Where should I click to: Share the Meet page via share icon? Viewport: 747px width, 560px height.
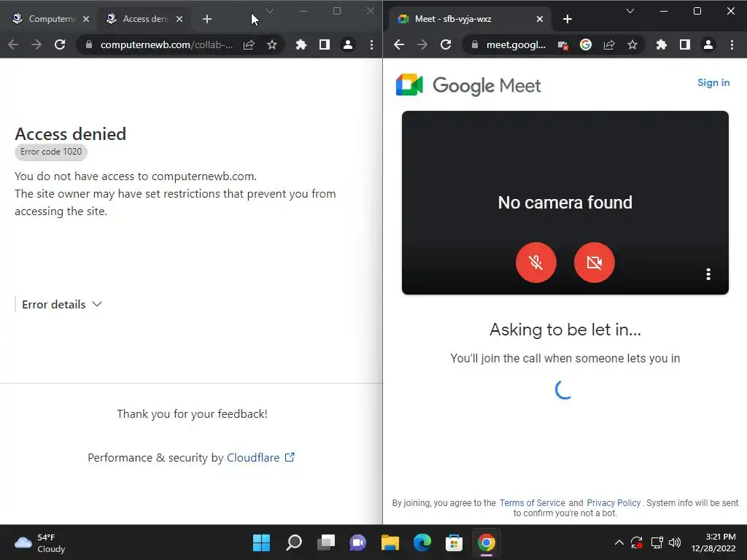pyautogui.click(x=609, y=44)
